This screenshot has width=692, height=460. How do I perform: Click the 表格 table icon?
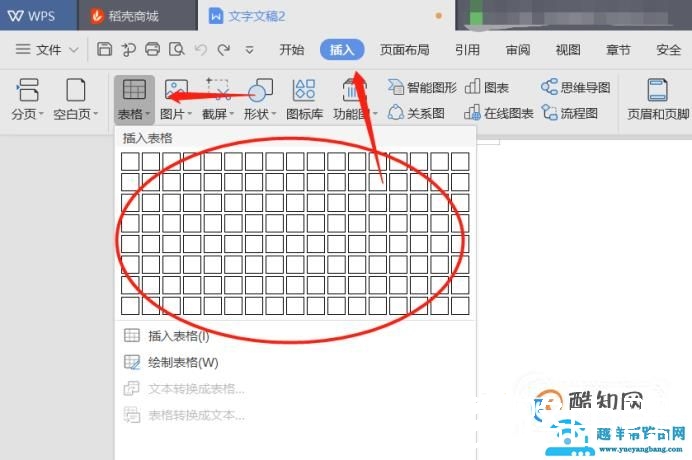134,90
